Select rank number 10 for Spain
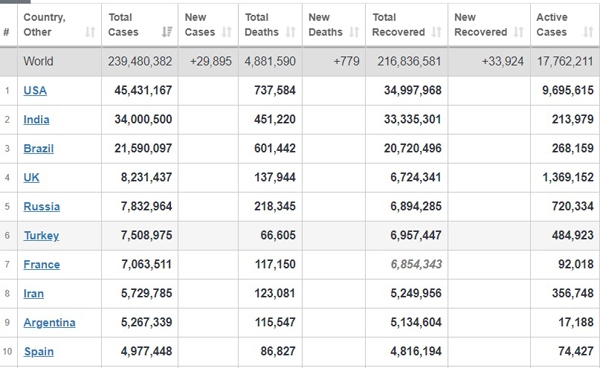This screenshot has width=600, height=368. [7, 352]
